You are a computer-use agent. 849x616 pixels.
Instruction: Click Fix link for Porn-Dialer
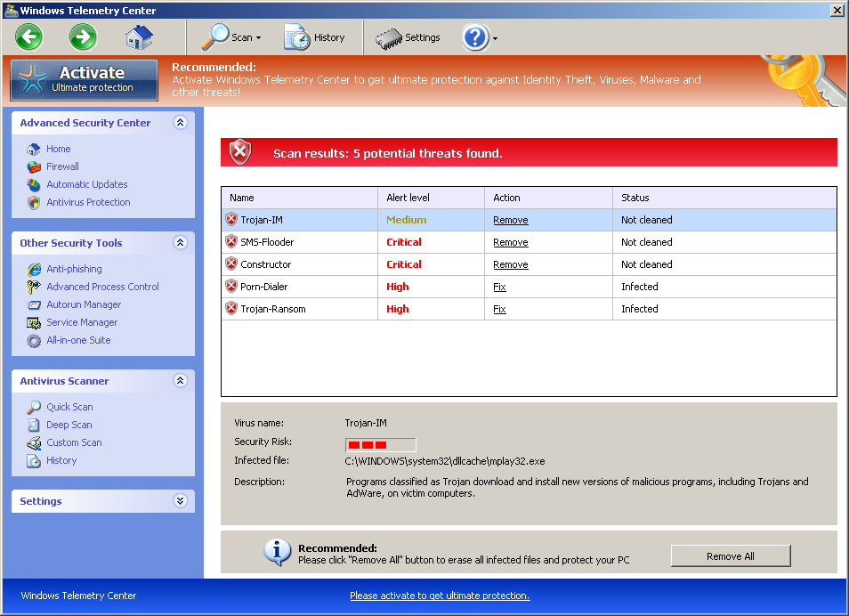coord(499,287)
